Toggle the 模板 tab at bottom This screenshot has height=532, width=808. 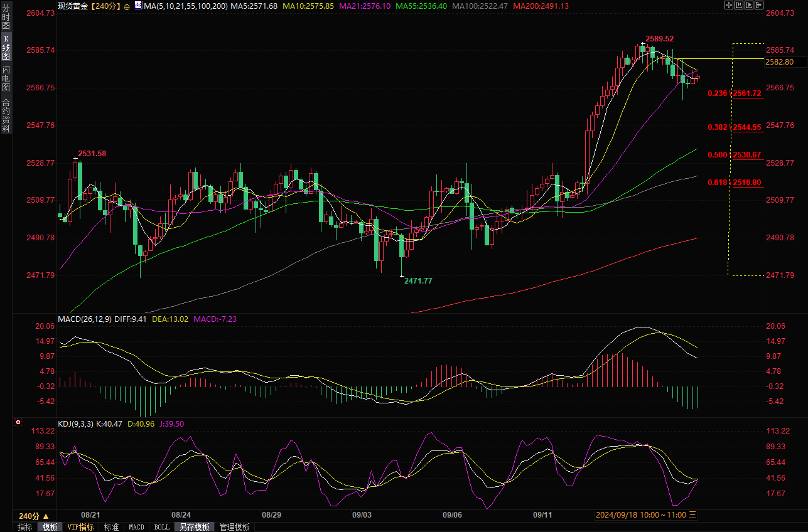[x=50, y=527]
